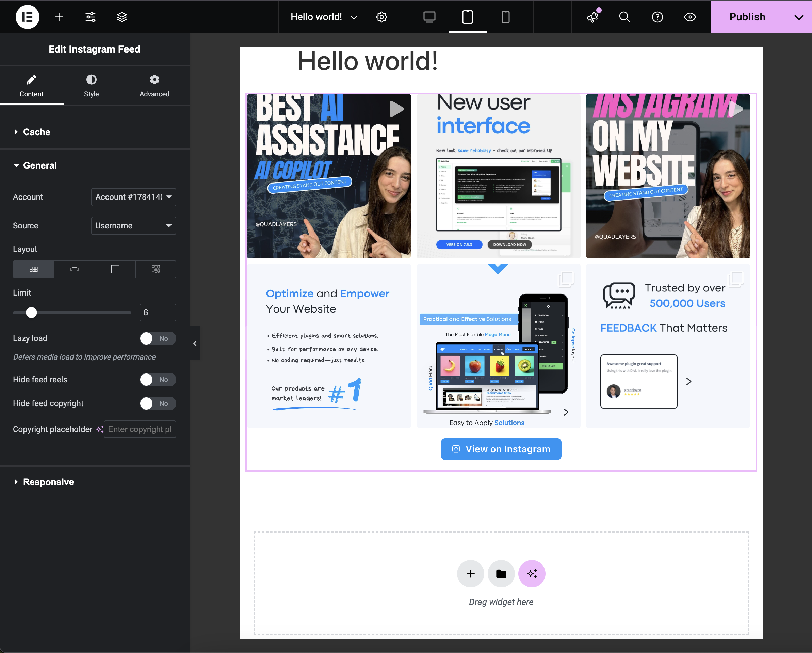Open the Finder search icon
The image size is (812, 653).
[x=624, y=17]
